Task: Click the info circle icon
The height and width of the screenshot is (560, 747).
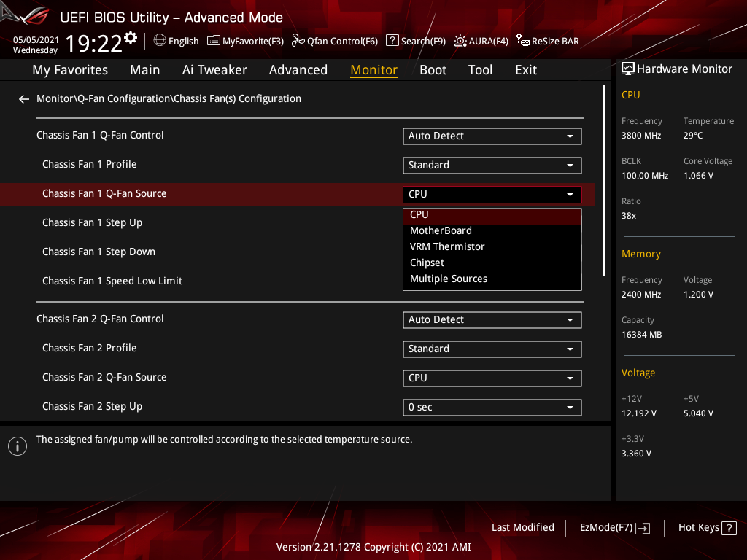Action: [18, 446]
